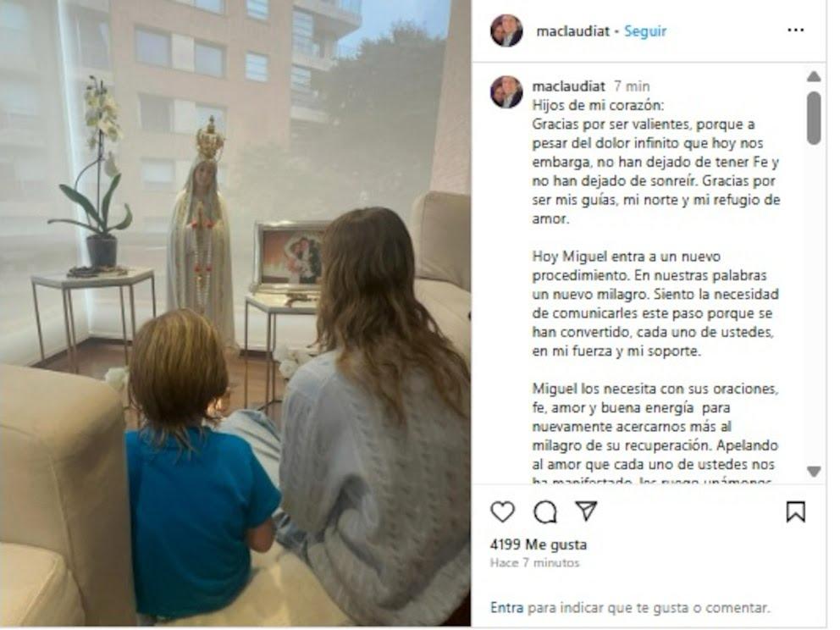Open comments with the speech bubble icon
The height and width of the screenshot is (630, 840).
pos(544,511)
